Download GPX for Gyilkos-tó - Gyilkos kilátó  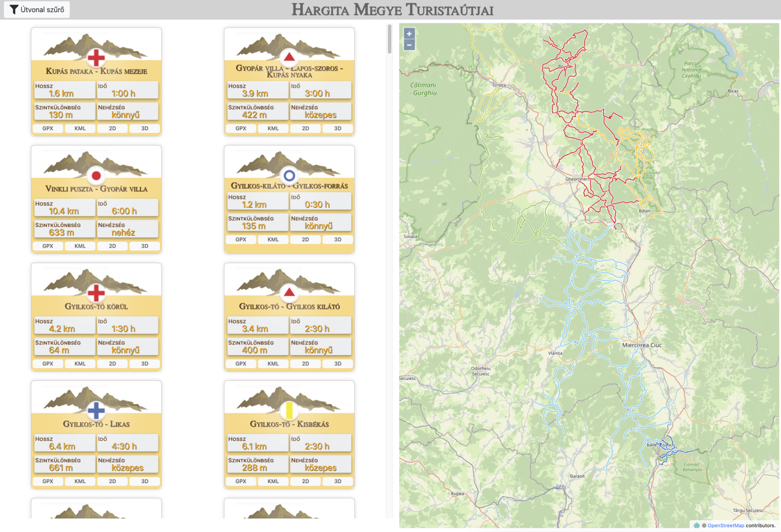[241, 364]
